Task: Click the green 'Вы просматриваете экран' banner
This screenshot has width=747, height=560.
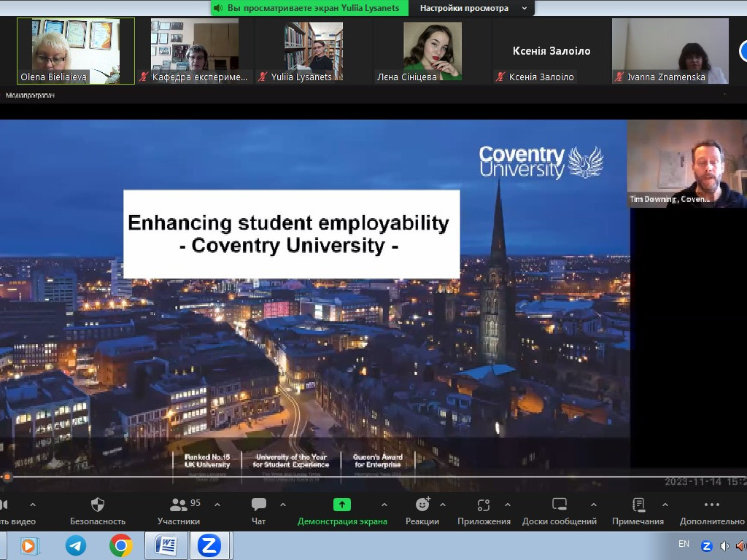Action: (x=309, y=8)
